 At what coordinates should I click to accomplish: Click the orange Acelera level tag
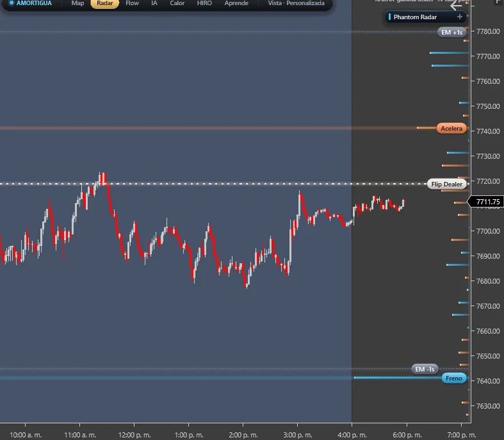(x=451, y=129)
